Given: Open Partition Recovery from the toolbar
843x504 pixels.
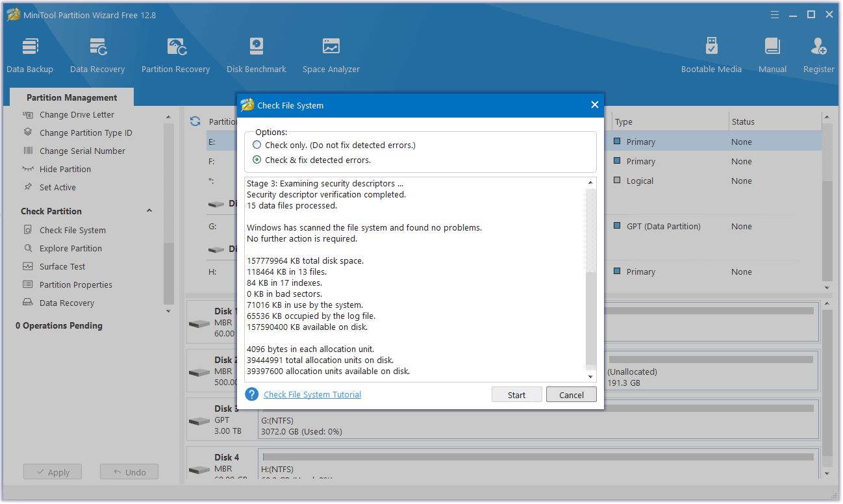Looking at the screenshot, I should click(x=175, y=56).
